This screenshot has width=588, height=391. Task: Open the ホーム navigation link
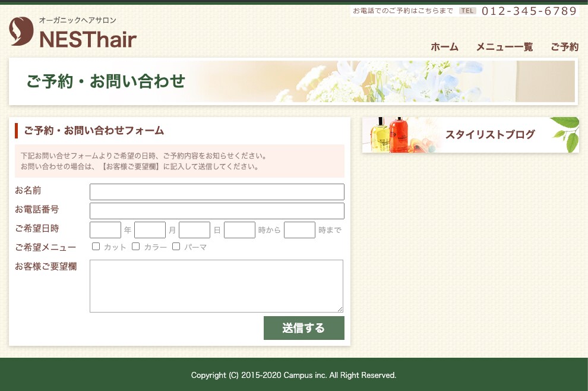[444, 47]
